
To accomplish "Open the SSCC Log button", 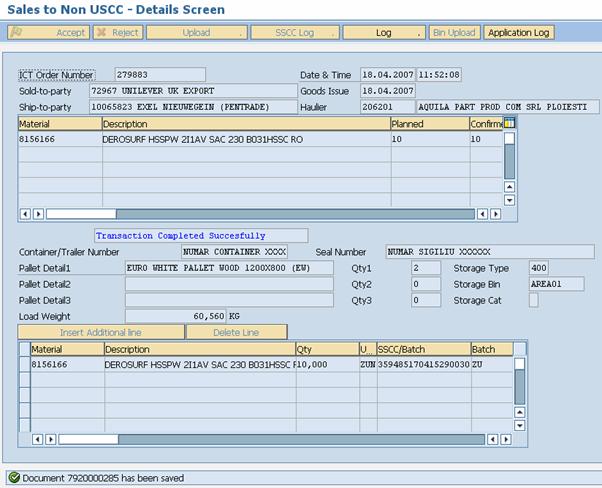I will tap(295, 33).
